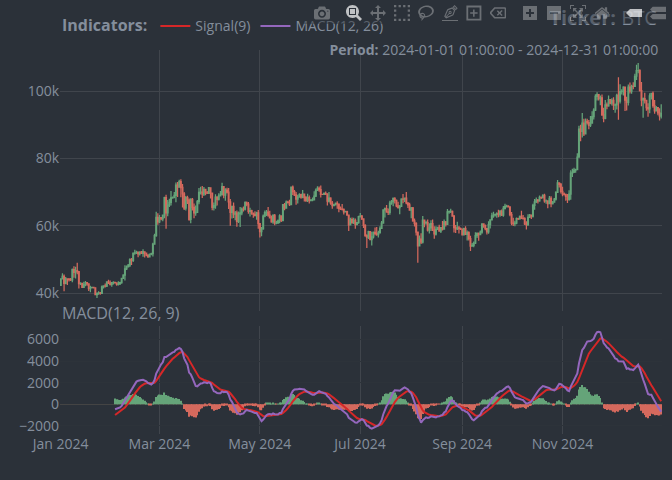This screenshot has width=672, height=480.
Task: Zoom in with the plus button
Action: [x=530, y=13]
